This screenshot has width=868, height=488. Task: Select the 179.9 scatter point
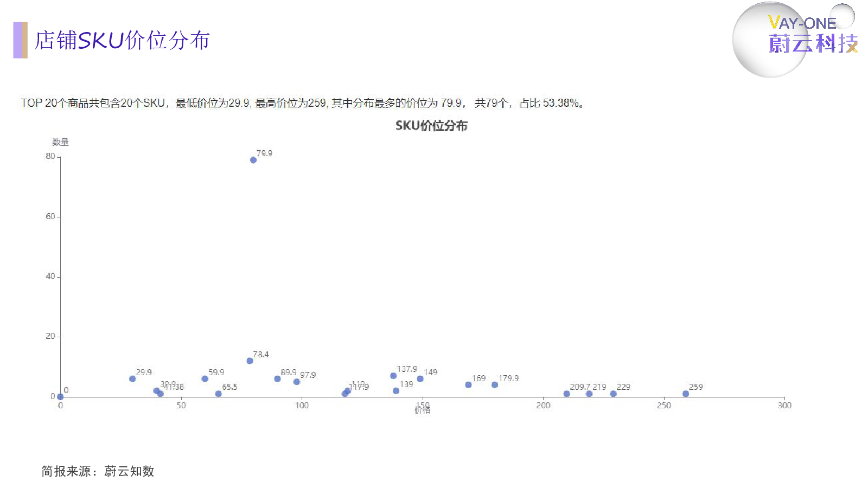coord(494,384)
